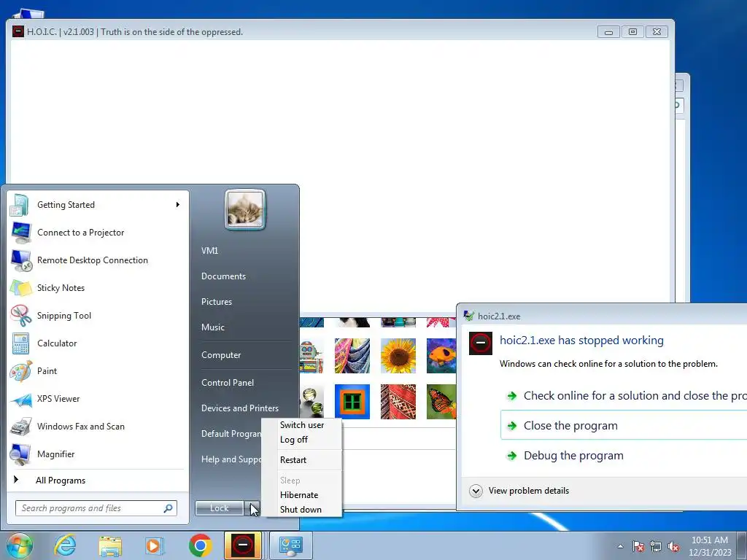Select the green window account picture
The height and width of the screenshot is (560, 747).
(352, 402)
